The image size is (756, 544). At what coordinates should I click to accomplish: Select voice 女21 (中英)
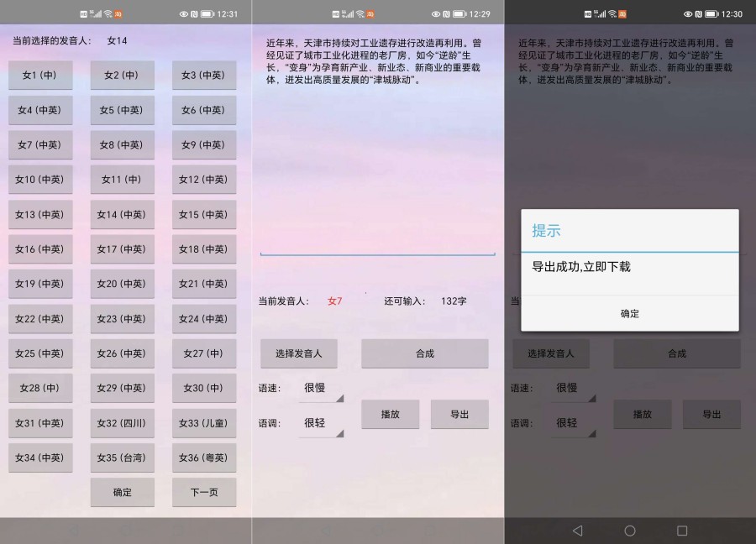coord(204,284)
